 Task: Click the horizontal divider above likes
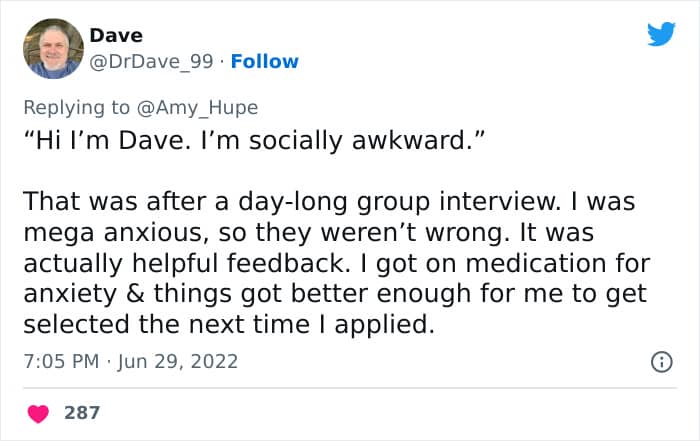350,388
